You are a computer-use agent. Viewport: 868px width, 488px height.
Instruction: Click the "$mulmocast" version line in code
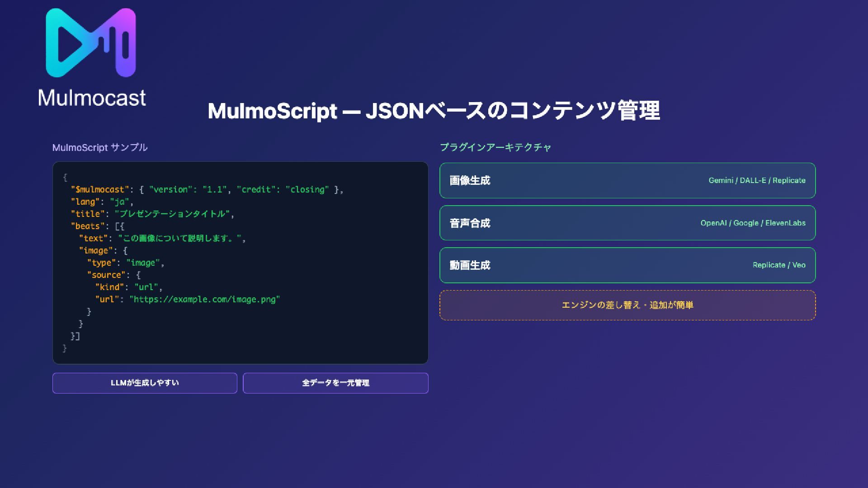click(x=207, y=190)
